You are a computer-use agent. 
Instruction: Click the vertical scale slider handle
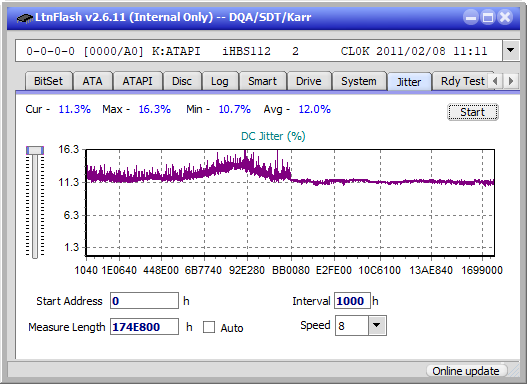pyautogui.click(x=35, y=150)
